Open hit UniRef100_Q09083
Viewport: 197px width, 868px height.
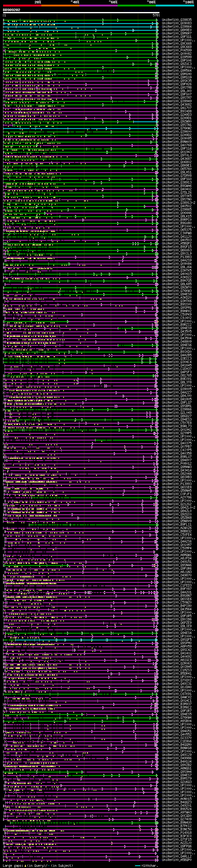click(x=177, y=23)
